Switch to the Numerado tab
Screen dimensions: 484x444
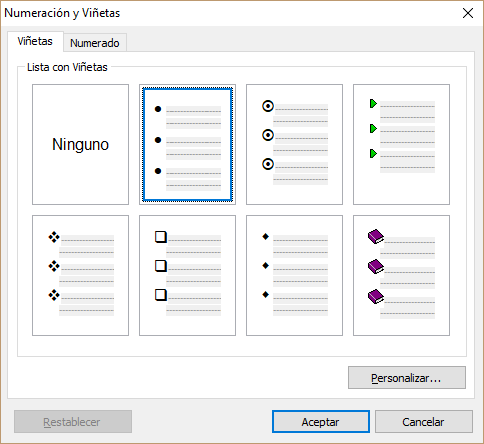click(95, 43)
